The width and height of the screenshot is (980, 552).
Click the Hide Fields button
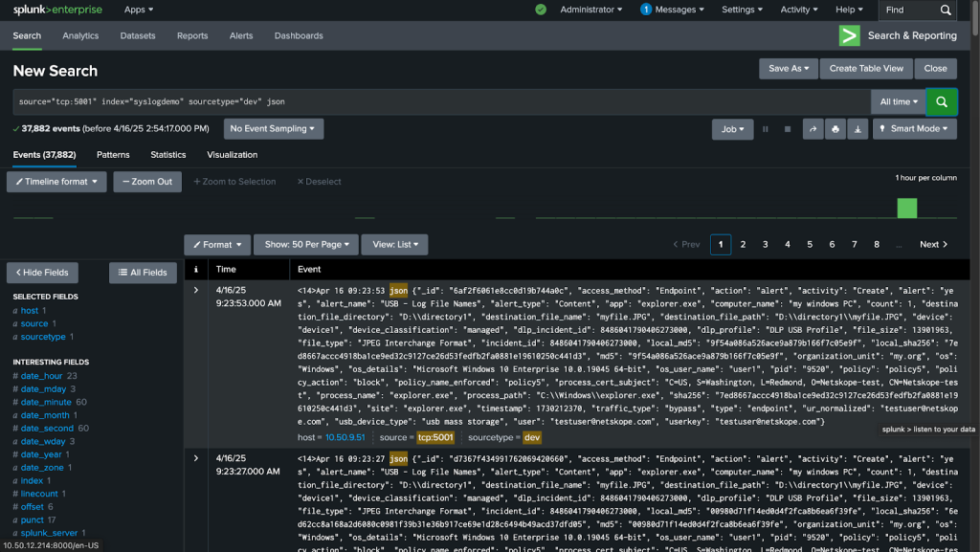(x=42, y=273)
